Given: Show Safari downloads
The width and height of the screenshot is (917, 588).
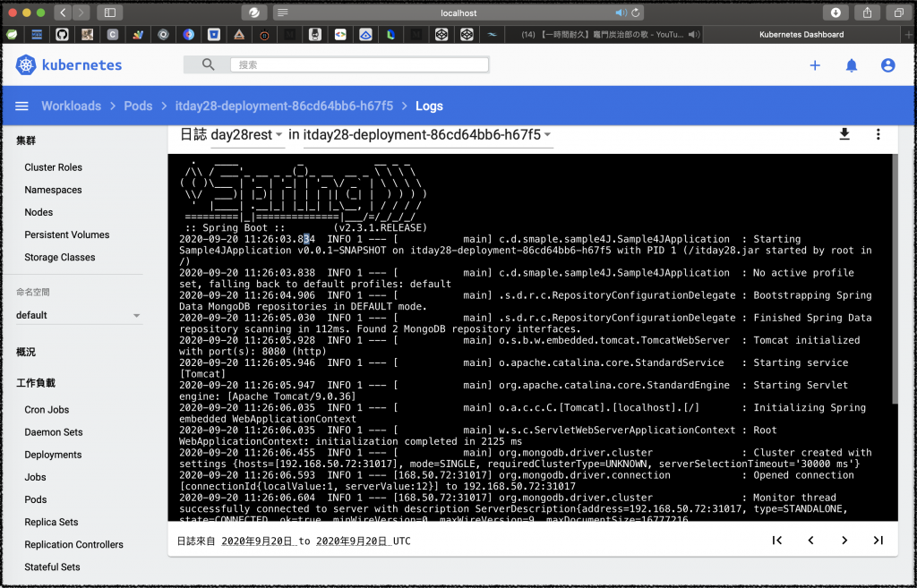Looking at the screenshot, I should click(x=836, y=13).
